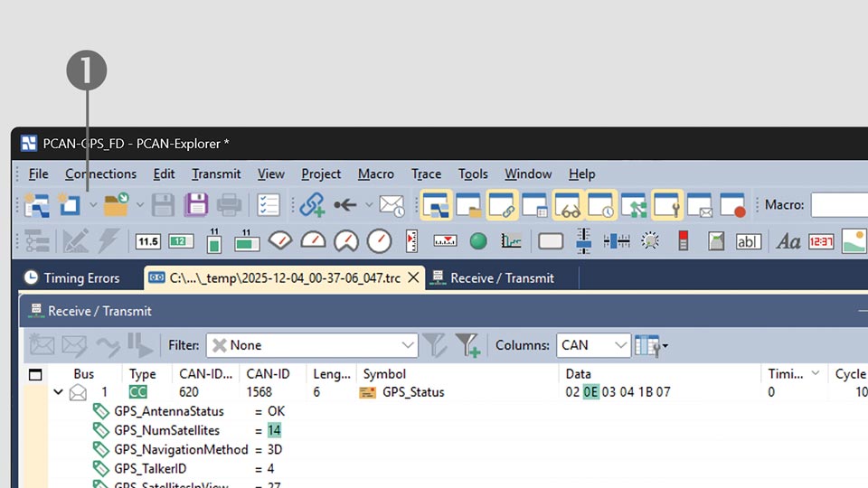Toggle the Watch window button with glasses
The image size is (868, 488).
point(568,205)
